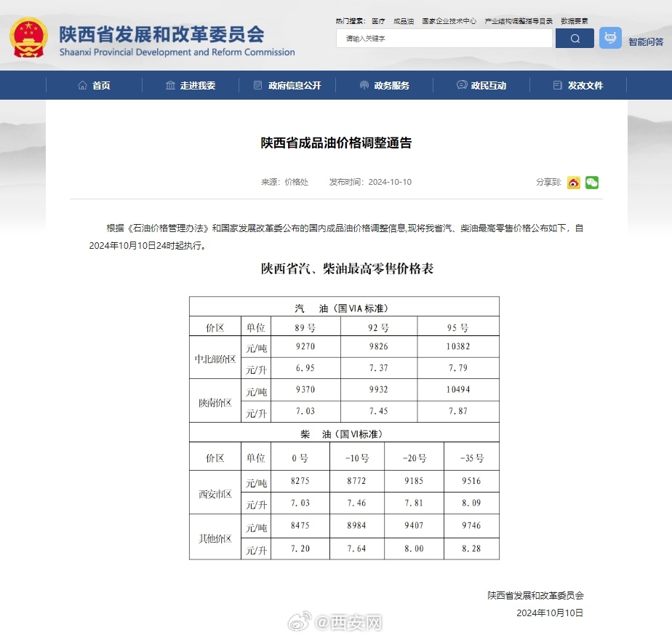The image size is (672, 638).
Task: Click the hot search link 数据要素
Action: point(574,21)
